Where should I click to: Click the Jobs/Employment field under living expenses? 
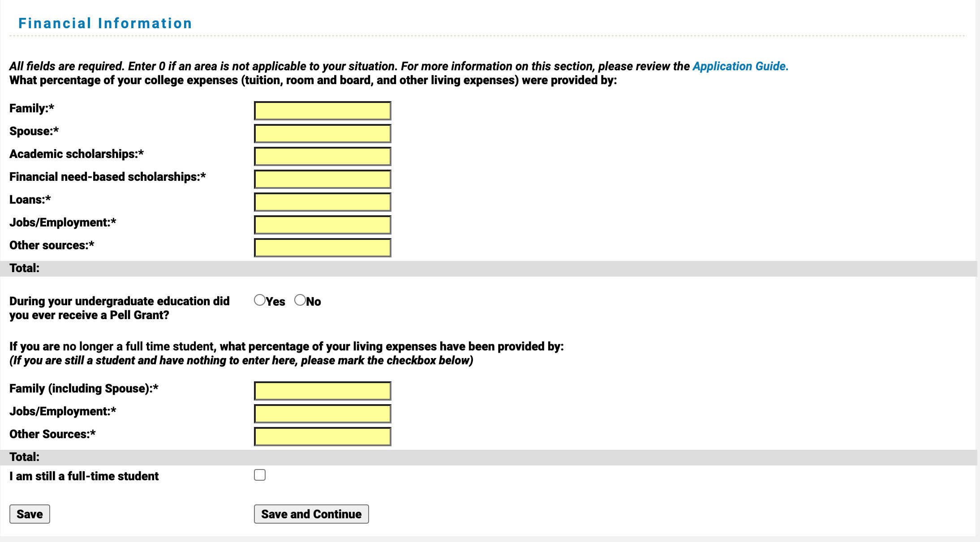point(322,413)
